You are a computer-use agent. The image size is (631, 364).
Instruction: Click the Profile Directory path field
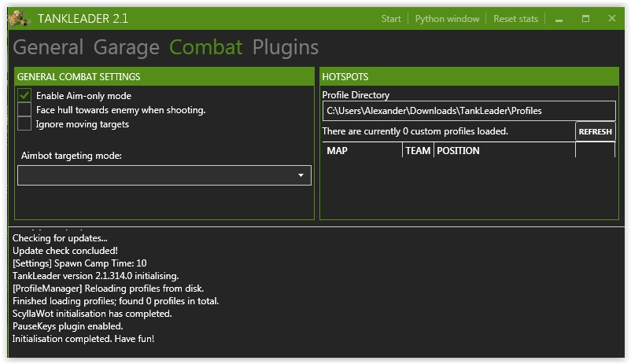click(469, 111)
